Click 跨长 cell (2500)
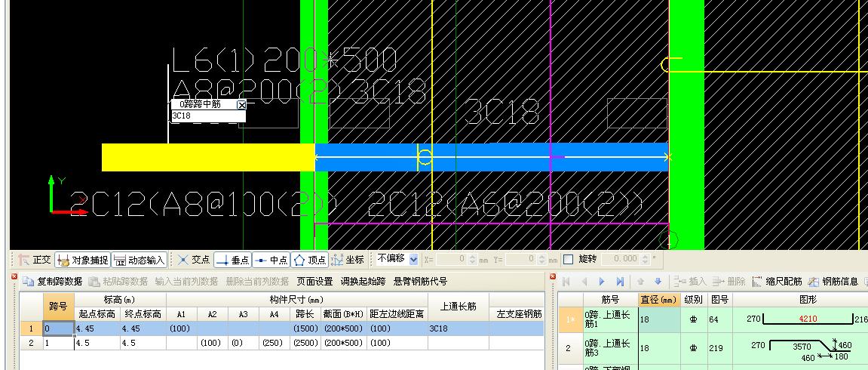 [305, 343]
